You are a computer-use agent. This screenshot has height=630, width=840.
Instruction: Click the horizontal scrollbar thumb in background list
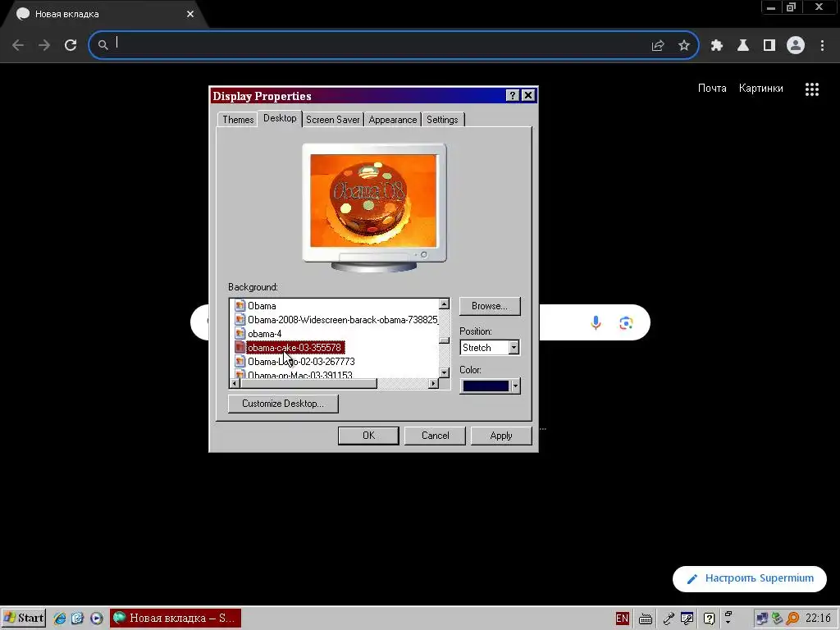pyautogui.click(x=308, y=383)
